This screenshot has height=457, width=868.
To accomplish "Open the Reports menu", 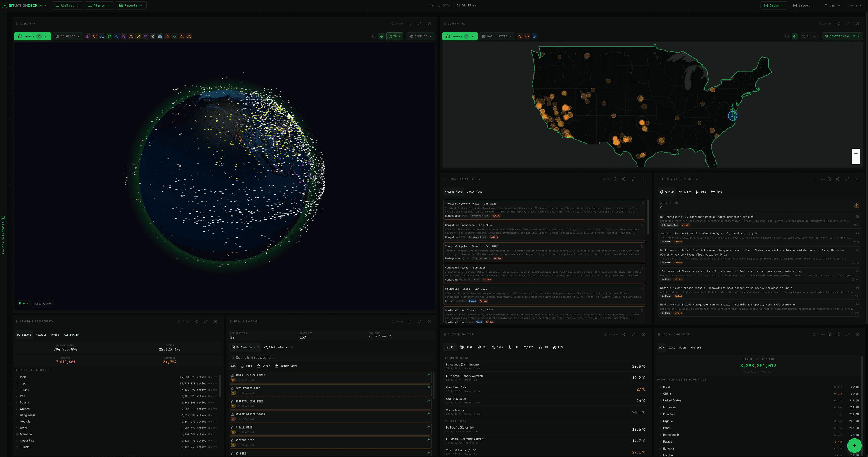I will tap(131, 5).
